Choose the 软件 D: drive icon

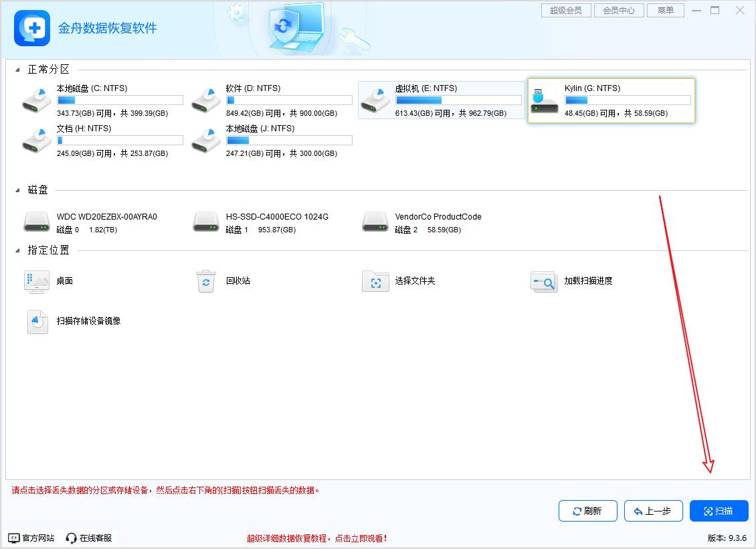206,100
